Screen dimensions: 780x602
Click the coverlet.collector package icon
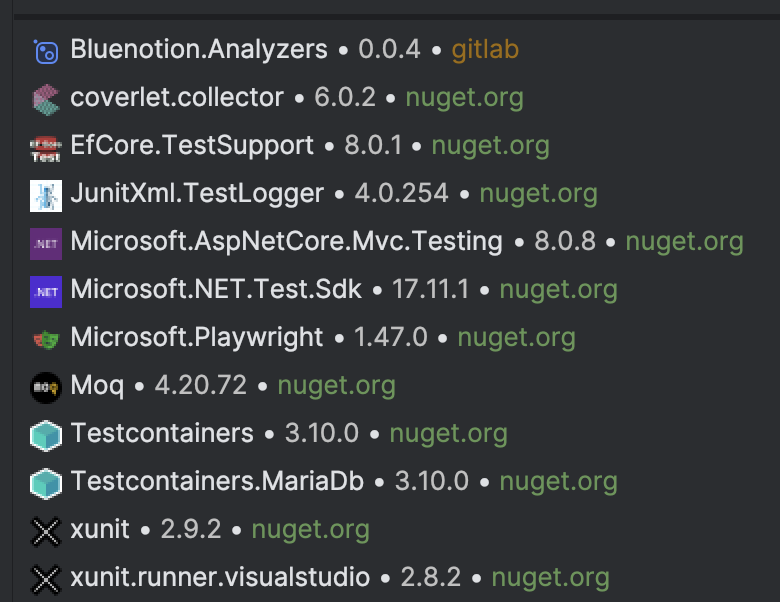pos(46,98)
